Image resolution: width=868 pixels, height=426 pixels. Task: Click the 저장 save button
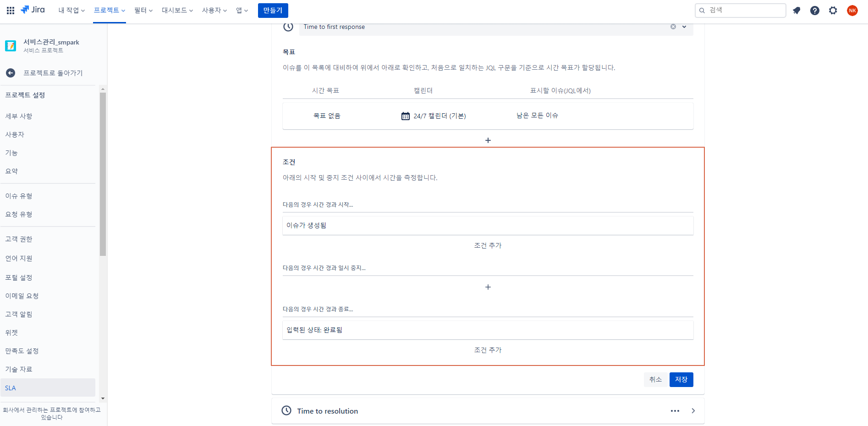pyautogui.click(x=681, y=380)
